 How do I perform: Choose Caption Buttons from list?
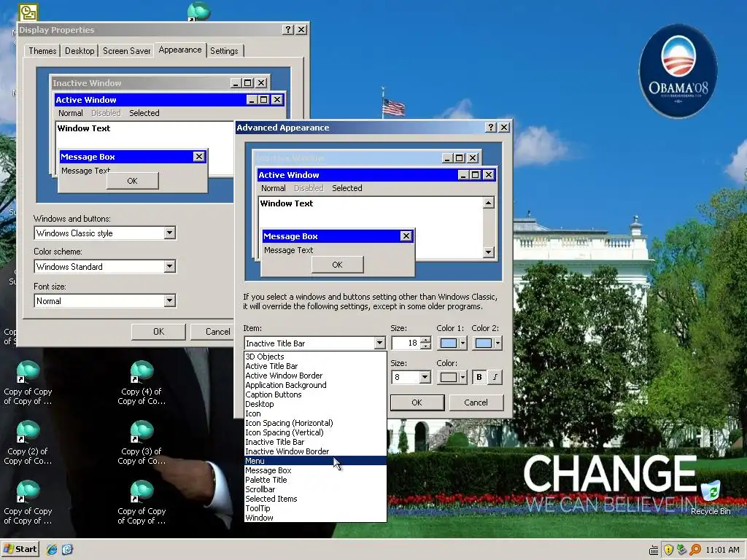pos(315,394)
